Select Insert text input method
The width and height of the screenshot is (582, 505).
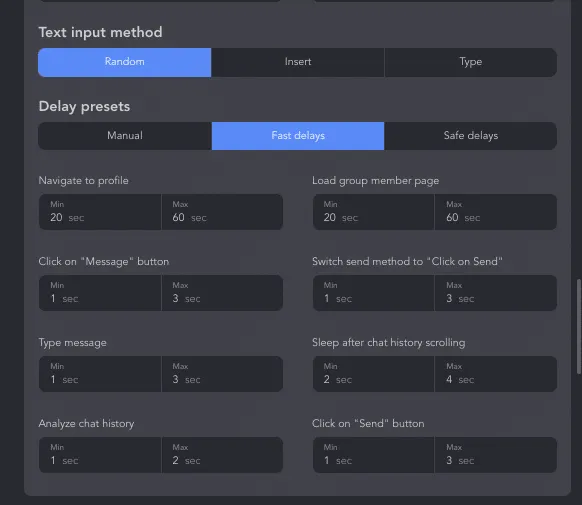tap(298, 62)
